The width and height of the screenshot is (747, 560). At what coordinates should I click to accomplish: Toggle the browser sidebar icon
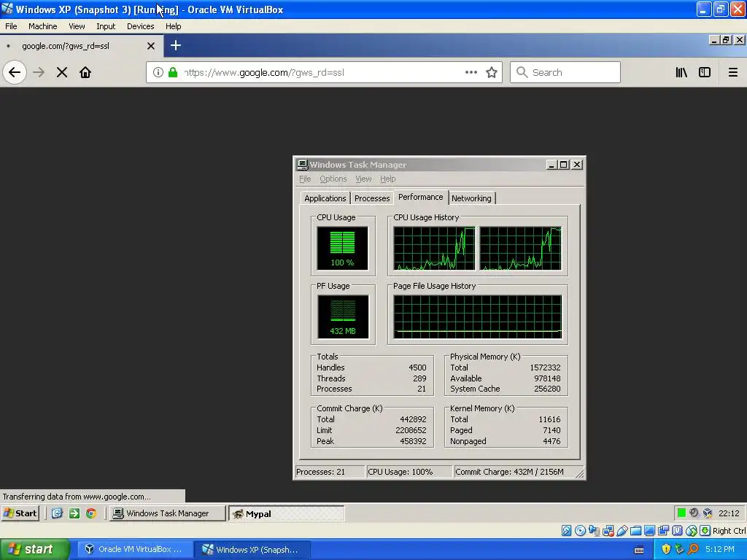[705, 72]
